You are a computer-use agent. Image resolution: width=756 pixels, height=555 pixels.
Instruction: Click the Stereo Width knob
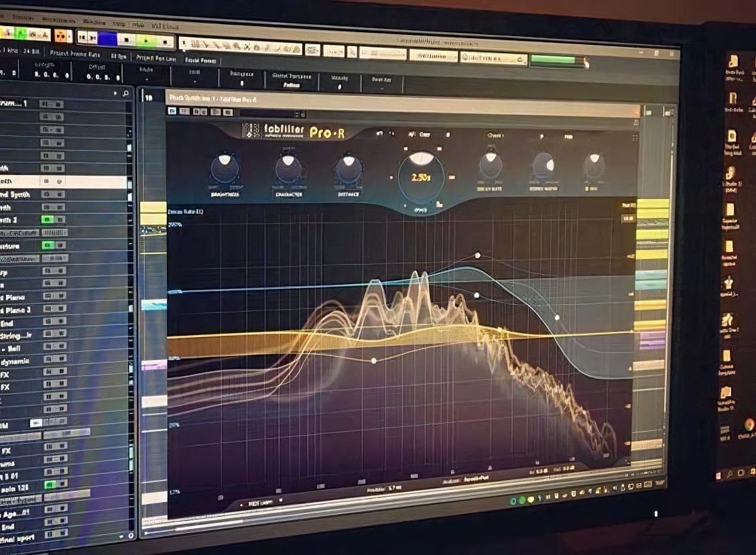[x=544, y=167]
